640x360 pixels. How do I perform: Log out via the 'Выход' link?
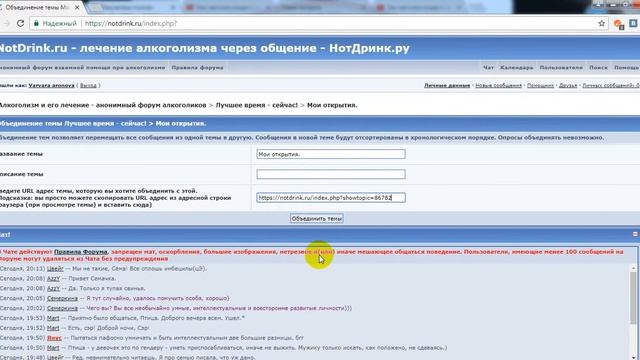(x=88, y=85)
